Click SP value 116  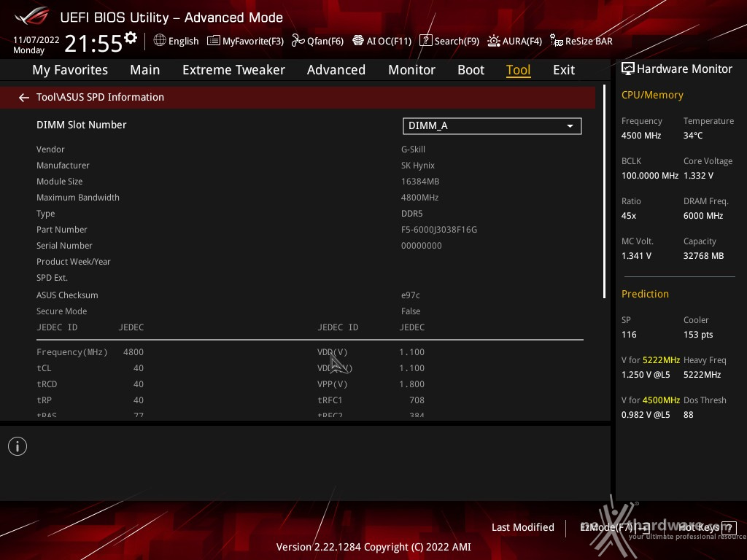point(629,335)
